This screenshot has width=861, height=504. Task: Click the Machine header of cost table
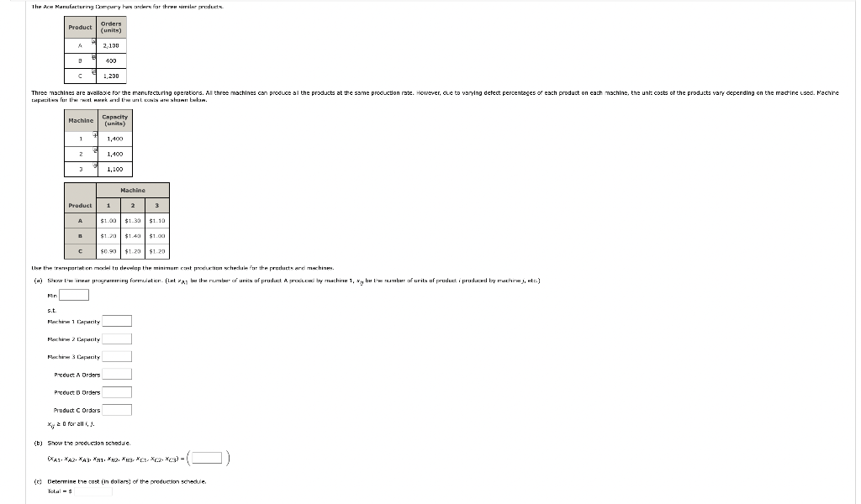133,191
